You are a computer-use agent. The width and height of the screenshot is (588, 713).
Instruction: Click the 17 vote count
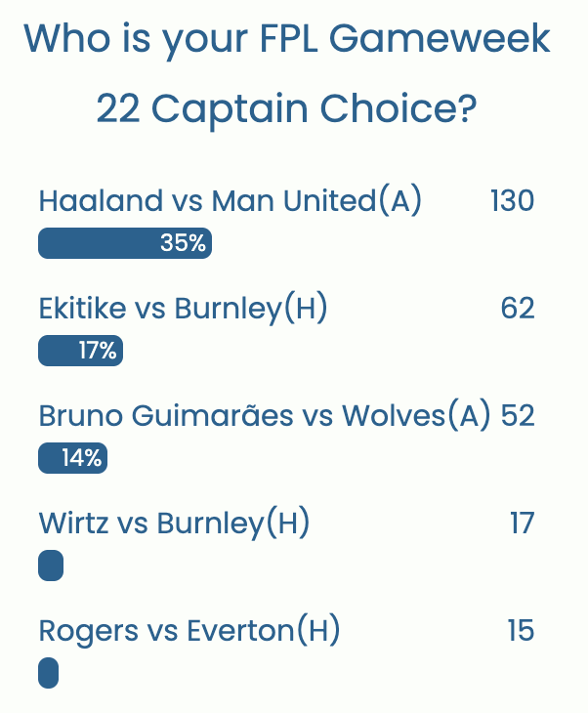(x=522, y=524)
